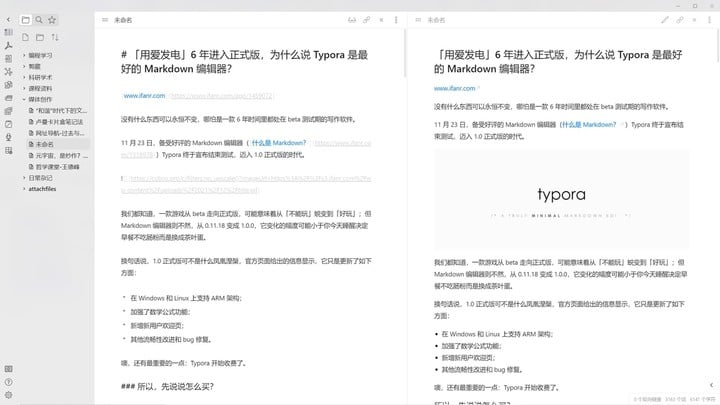Viewport: 720px width, 405px height.
Task: Click link icon in right pane header
Action: [x=680, y=20]
